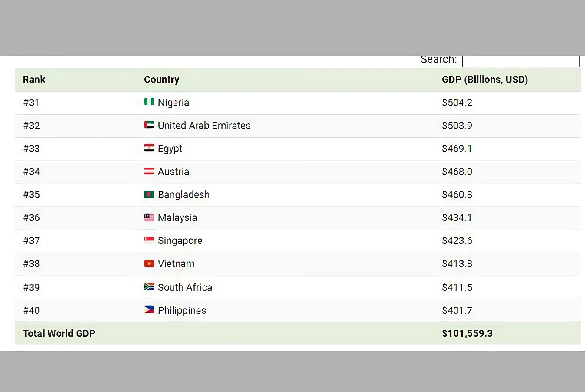
Task: Click the Austria flag icon
Action: [149, 171]
